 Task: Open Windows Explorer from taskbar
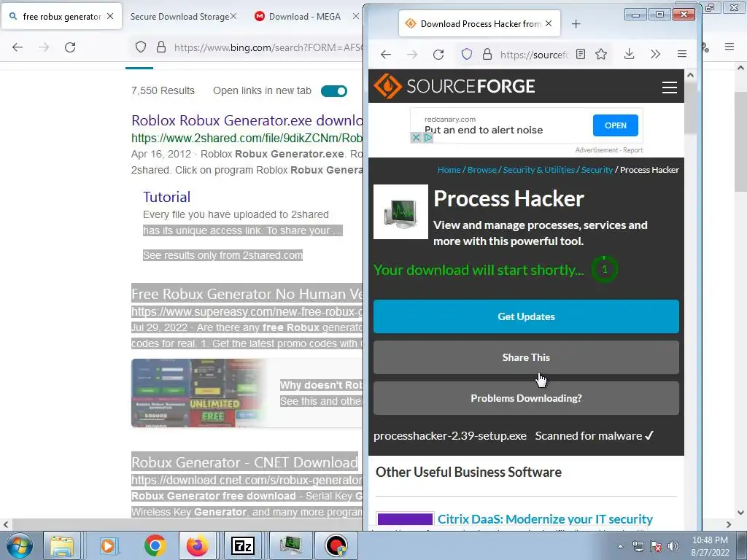point(62,545)
